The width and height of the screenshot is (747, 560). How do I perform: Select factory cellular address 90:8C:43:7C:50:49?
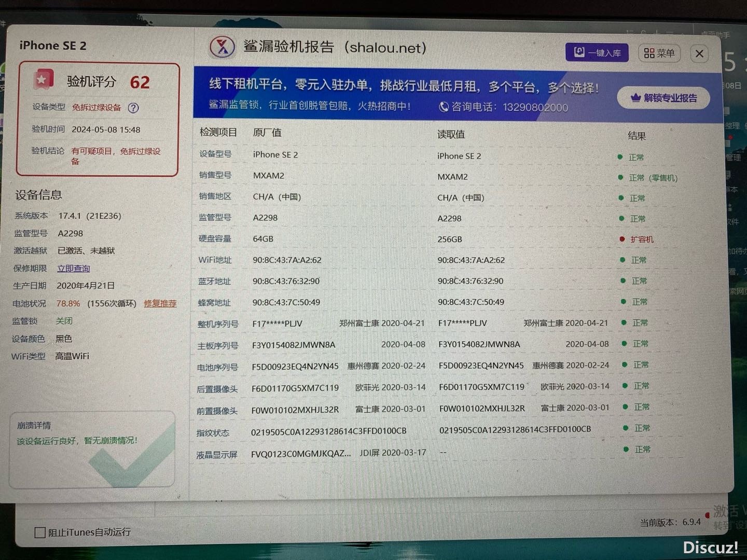[x=286, y=302]
